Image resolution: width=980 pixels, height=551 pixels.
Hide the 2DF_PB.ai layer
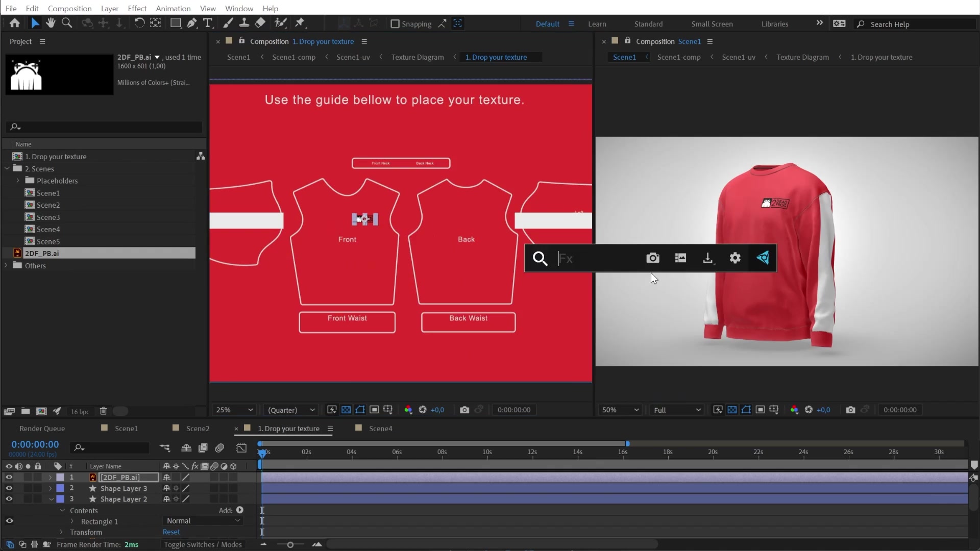click(x=9, y=478)
